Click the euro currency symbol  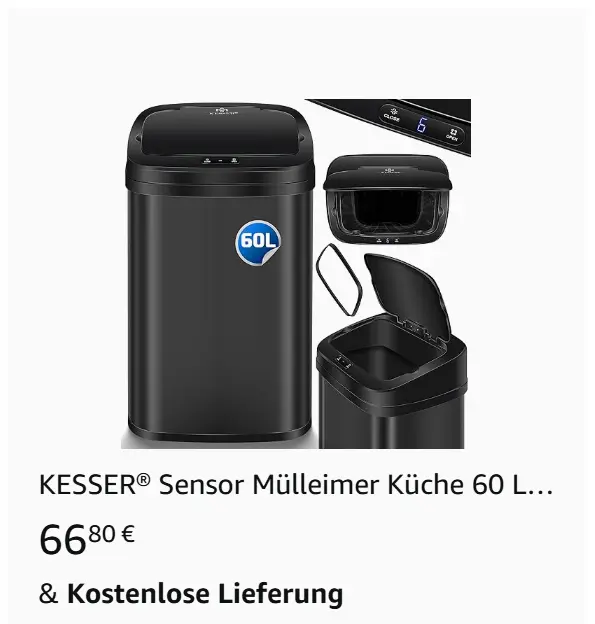point(127,534)
